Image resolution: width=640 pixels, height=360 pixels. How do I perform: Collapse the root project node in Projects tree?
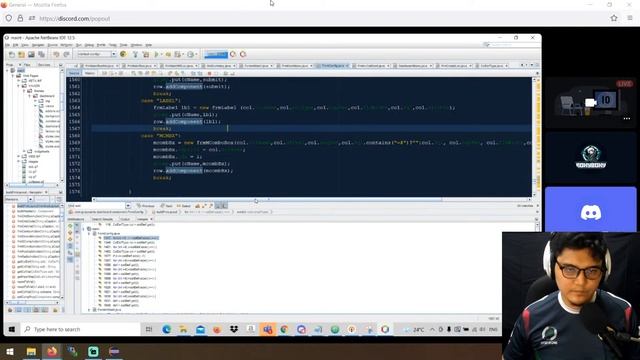pos(7,70)
